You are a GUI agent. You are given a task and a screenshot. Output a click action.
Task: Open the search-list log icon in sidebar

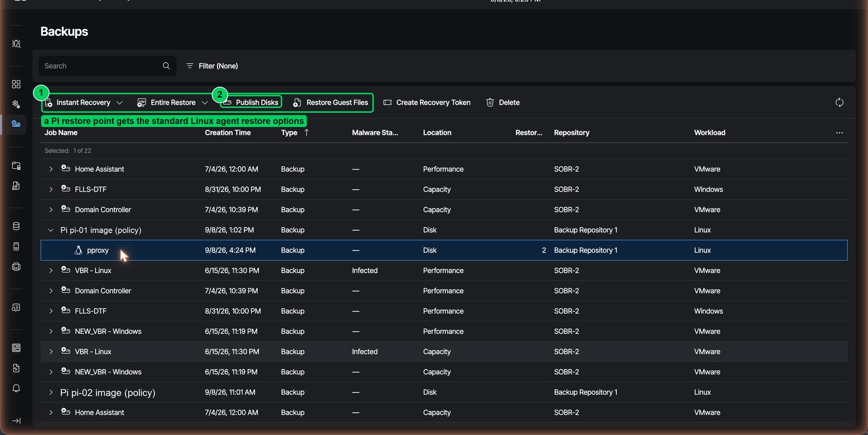click(16, 307)
